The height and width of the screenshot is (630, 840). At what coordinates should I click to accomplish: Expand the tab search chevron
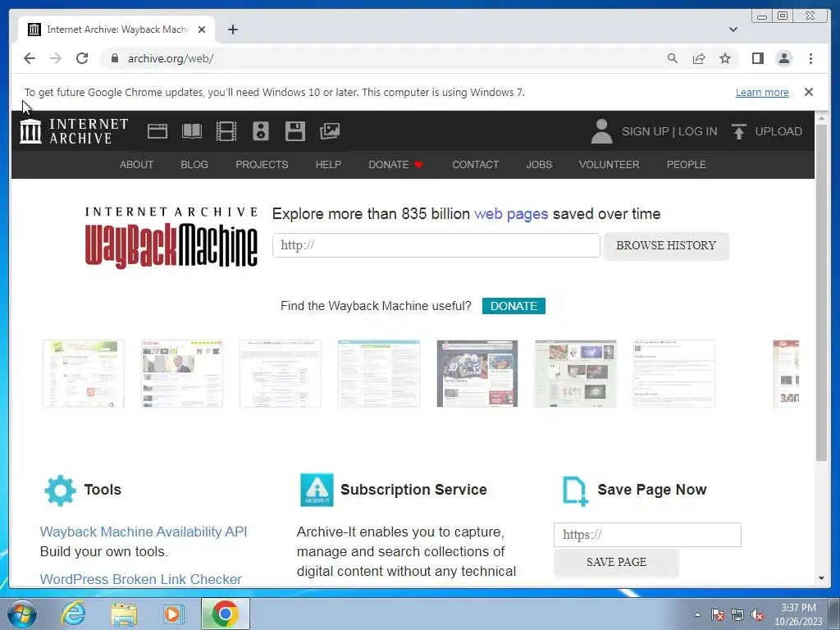[733, 30]
